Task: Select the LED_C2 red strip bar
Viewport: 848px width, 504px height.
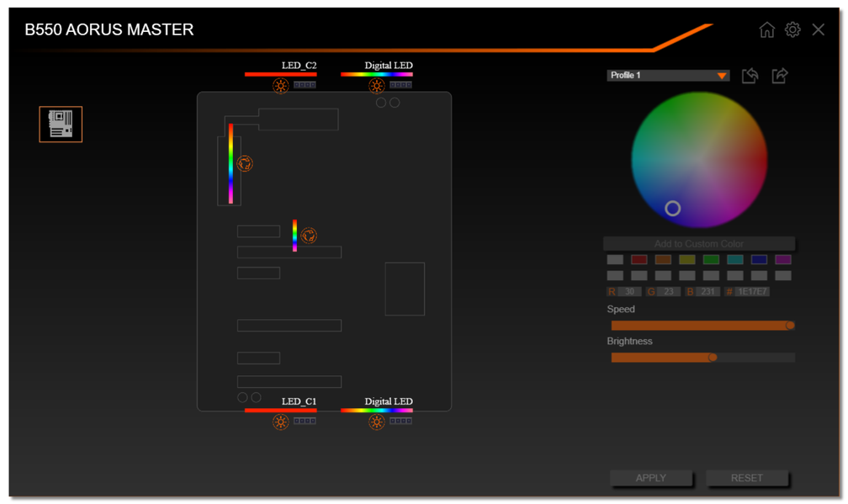Action: click(x=281, y=74)
